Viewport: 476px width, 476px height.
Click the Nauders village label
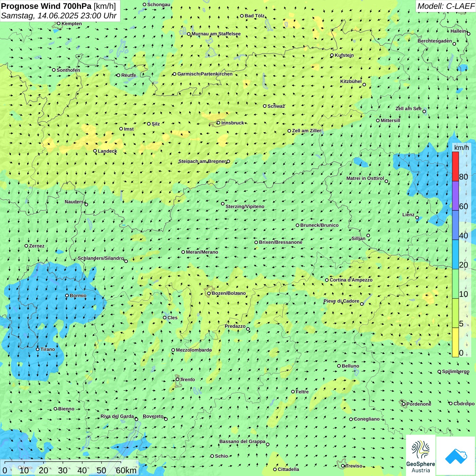click(x=74, y=202)
